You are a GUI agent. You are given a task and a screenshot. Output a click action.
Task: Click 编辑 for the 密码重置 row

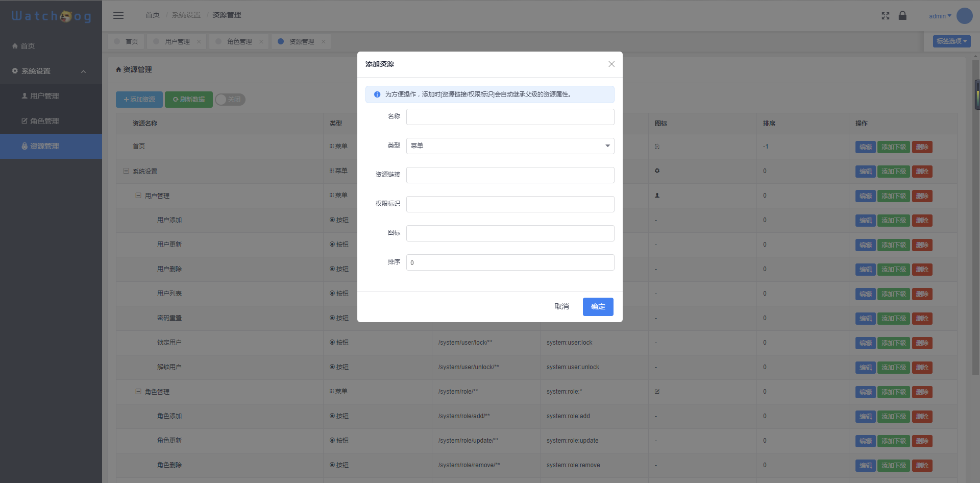tap(866, 319)
